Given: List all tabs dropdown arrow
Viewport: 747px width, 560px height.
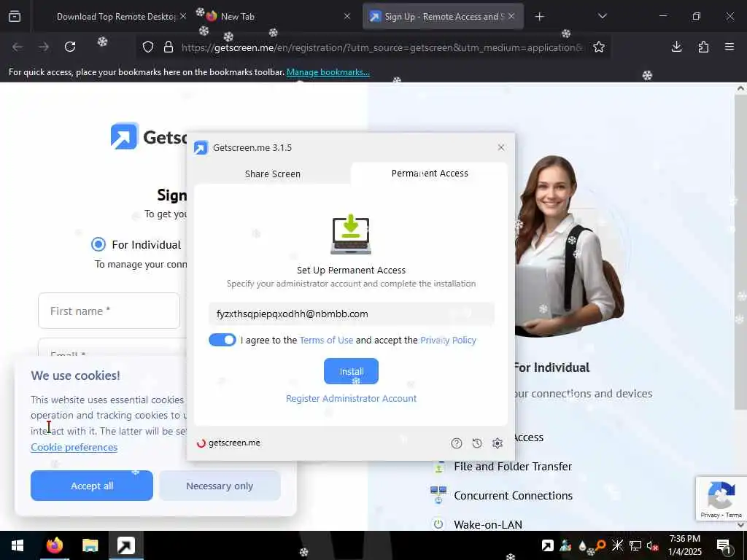Looking at the screenshot, I should pyautogui.click(x=602, y=16).
